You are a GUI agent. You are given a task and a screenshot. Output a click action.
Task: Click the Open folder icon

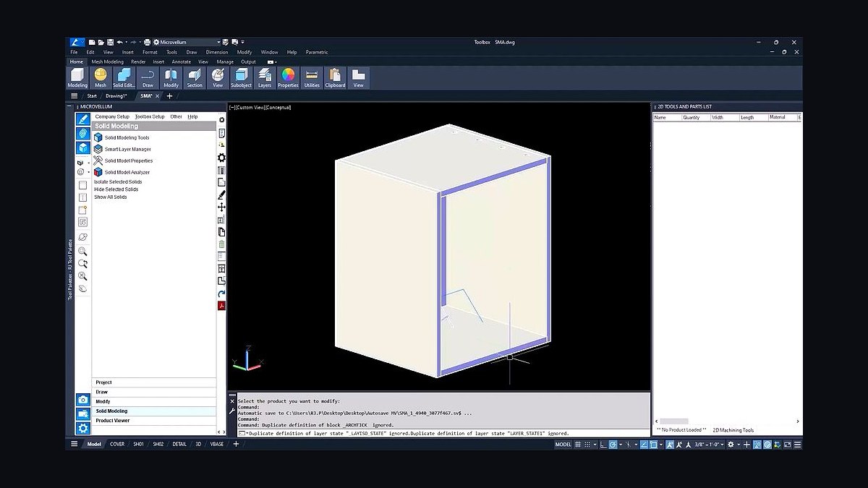point(101,42)
